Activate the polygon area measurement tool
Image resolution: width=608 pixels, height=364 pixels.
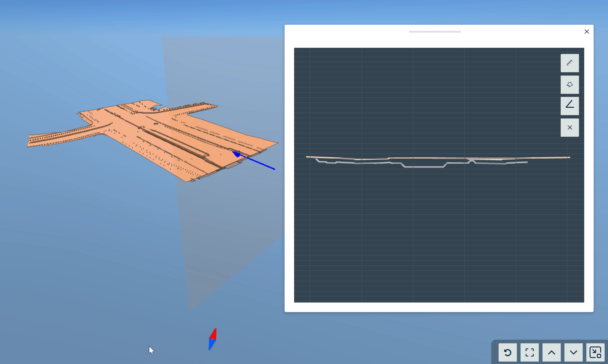pos(569,85)
